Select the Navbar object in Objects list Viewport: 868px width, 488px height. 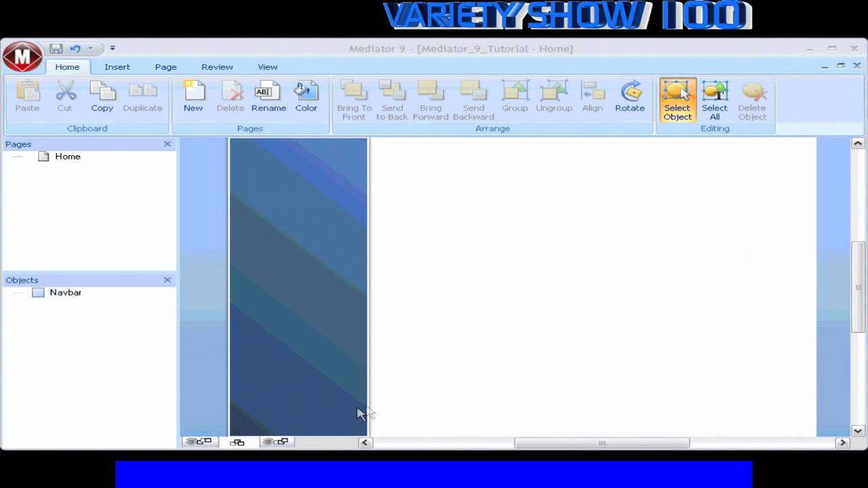click(x=66, y=293)
